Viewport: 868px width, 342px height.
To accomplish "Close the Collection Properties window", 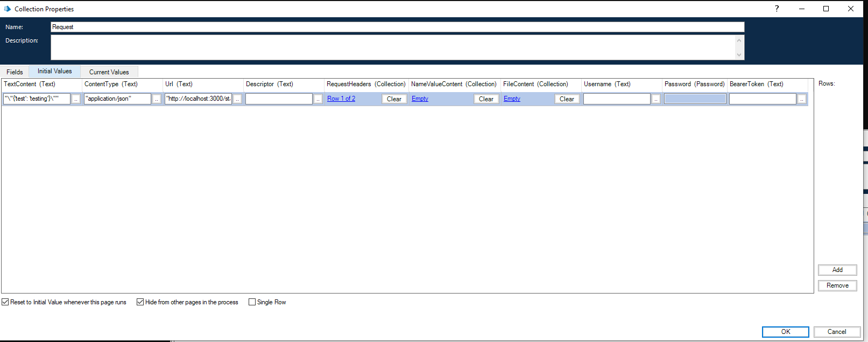I will [851, 9].
